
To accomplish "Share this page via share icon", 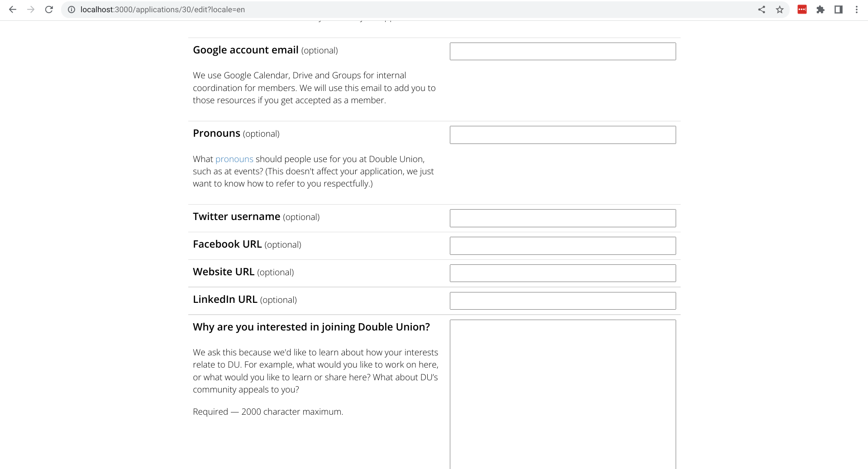I will (762, 10).
